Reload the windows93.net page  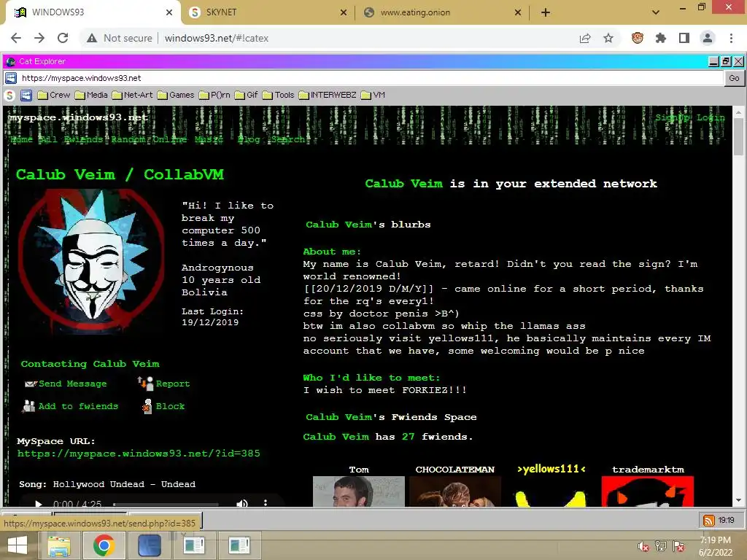pyautogui.click(x=63, y=38)
